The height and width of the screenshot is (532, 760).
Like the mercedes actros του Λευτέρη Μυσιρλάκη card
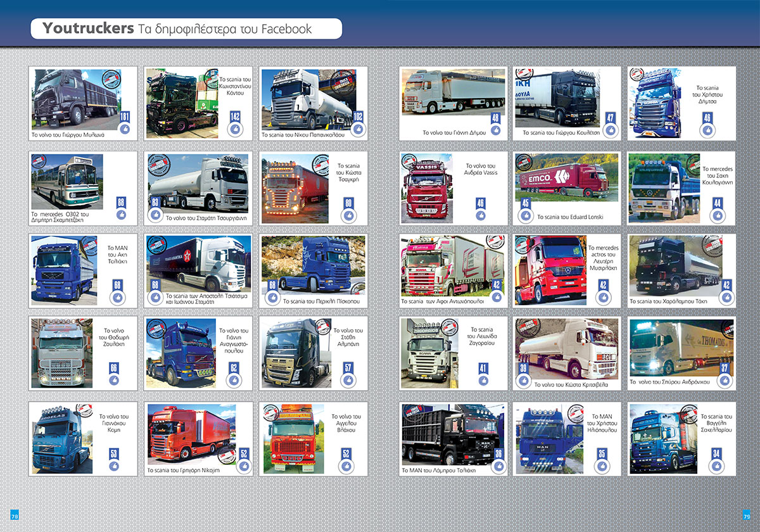[x=603, y=298]
